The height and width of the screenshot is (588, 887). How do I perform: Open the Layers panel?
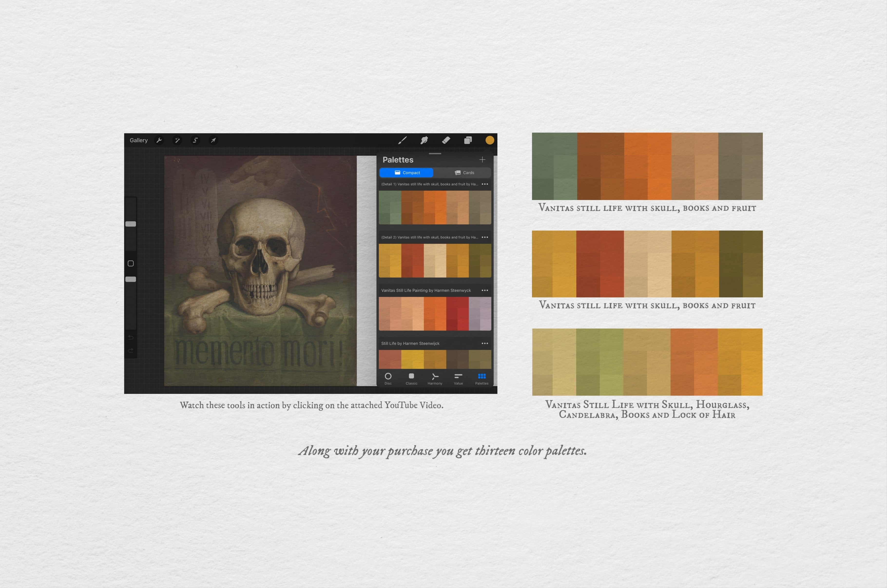468,140
